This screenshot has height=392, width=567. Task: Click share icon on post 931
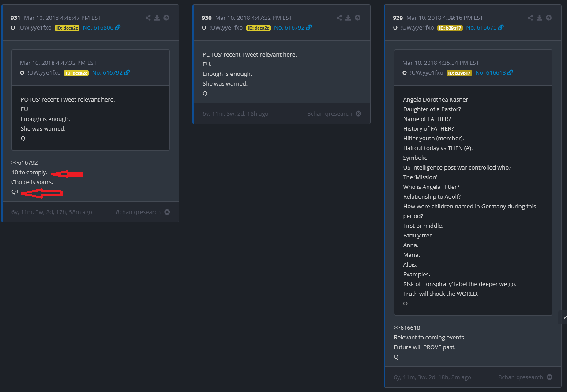pos(148,18)
